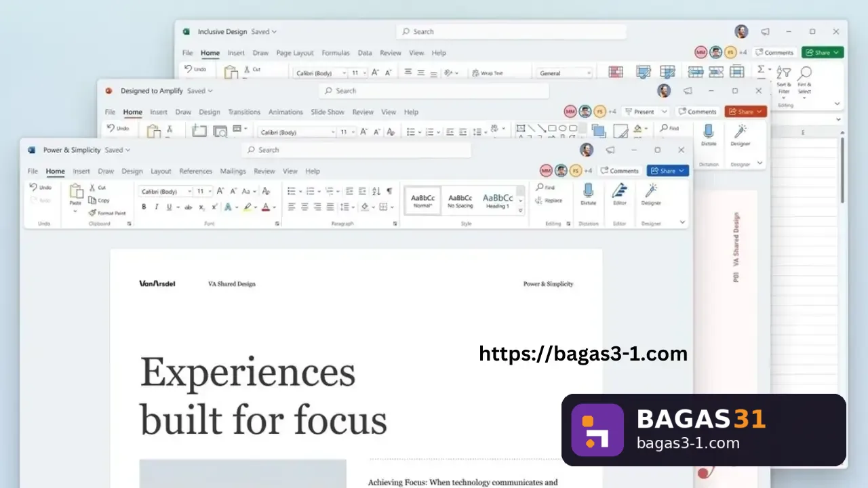Screen dimensions: 868x488
Task: Click the Copy icon in Word
Action: 93,200
